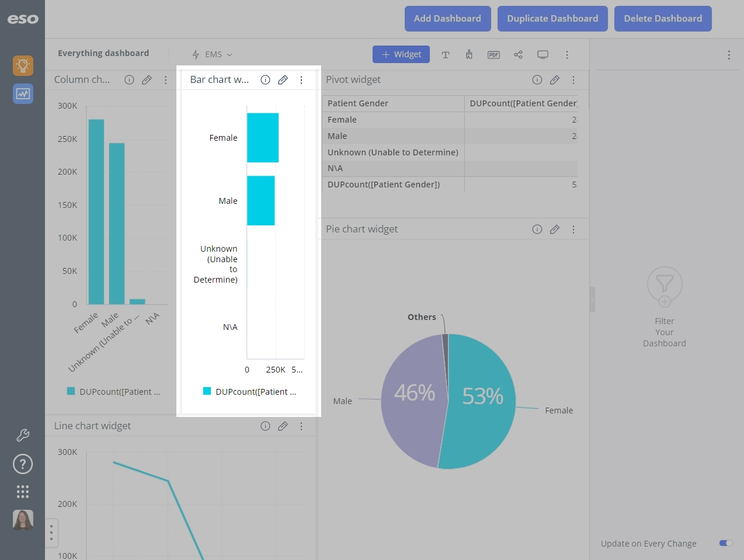Click the Add Dashboard button
This screenshot has height=560, width=744.
click(448, 19)
